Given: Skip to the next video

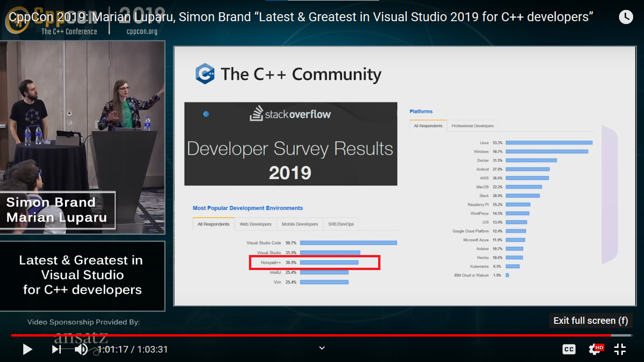Looking at the screenshot, I should pos(57,349).
